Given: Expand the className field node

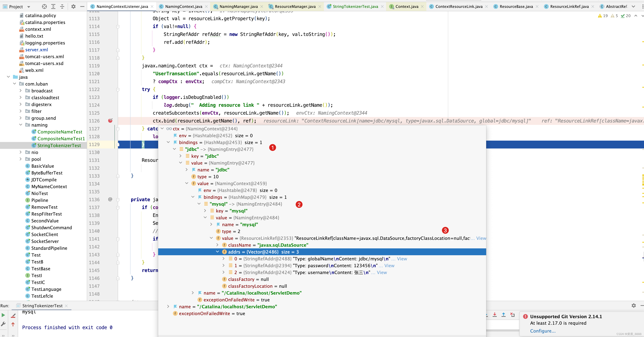Looking at the screenshot, I should click(217, 245).
